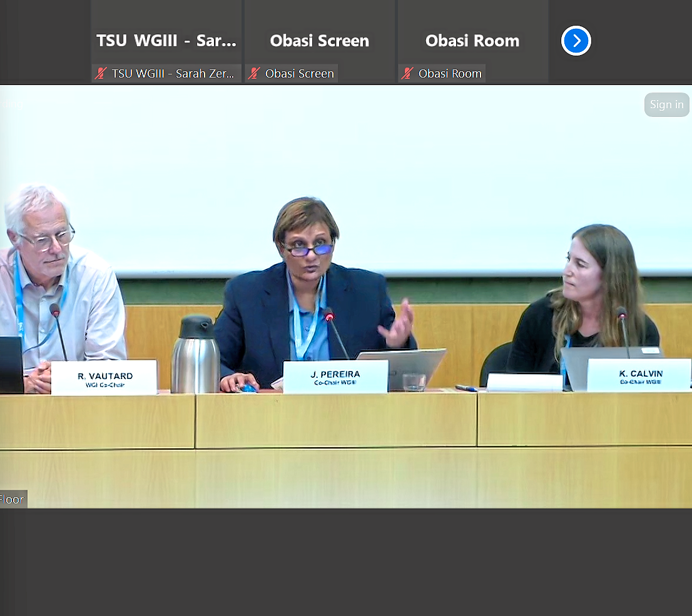Click the small Obasi Room name label
692x616 pixels.
[x=450, y=74]
